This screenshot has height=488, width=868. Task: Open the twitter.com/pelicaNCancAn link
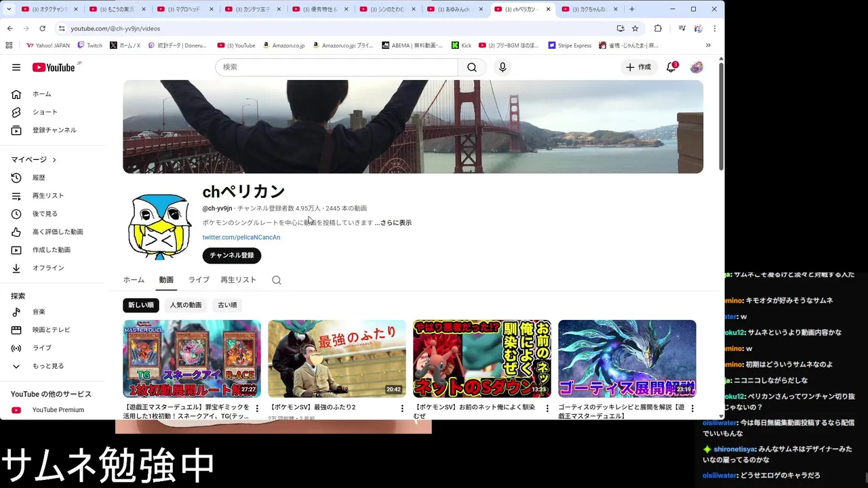click(x=241, y=237)
